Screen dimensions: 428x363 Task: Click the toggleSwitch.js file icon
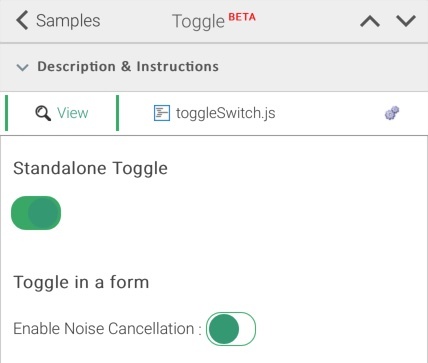click(162, 113)
